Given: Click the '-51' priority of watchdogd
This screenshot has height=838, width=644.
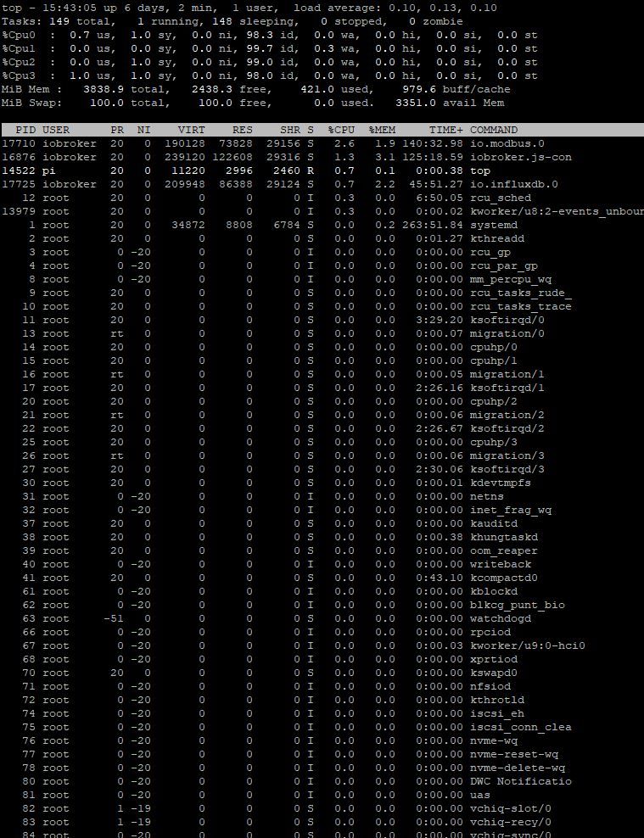Looking at the screenshot, I should (x=114, y=618).
